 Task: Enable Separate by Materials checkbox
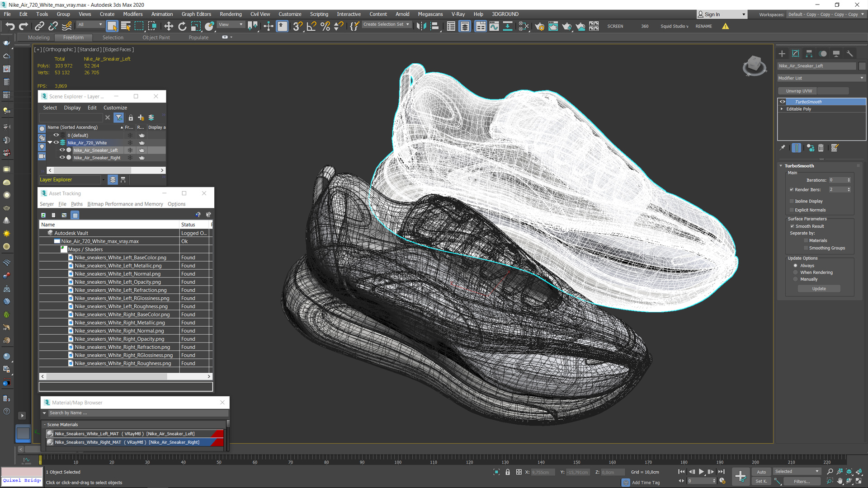[x=806, y=241]
